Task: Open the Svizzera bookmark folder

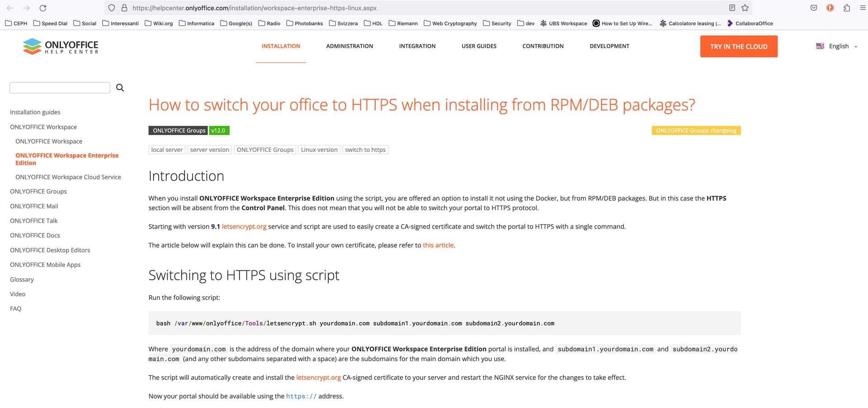Action: pos(343,23)
